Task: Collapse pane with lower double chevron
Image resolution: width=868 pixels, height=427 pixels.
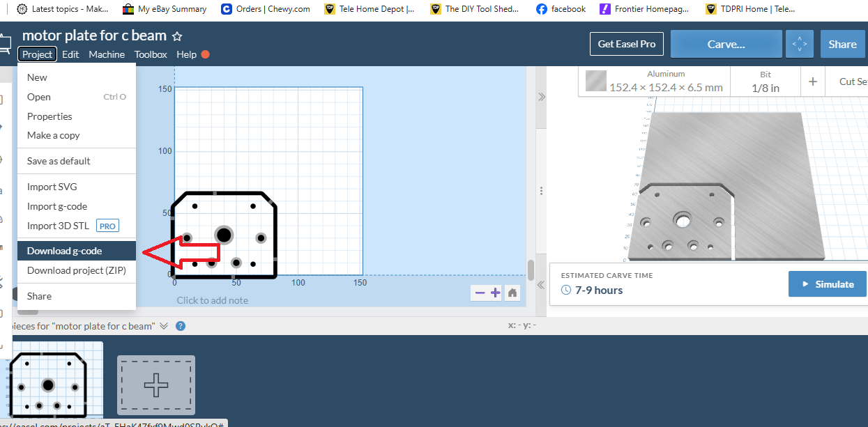Action: (541, 284)
